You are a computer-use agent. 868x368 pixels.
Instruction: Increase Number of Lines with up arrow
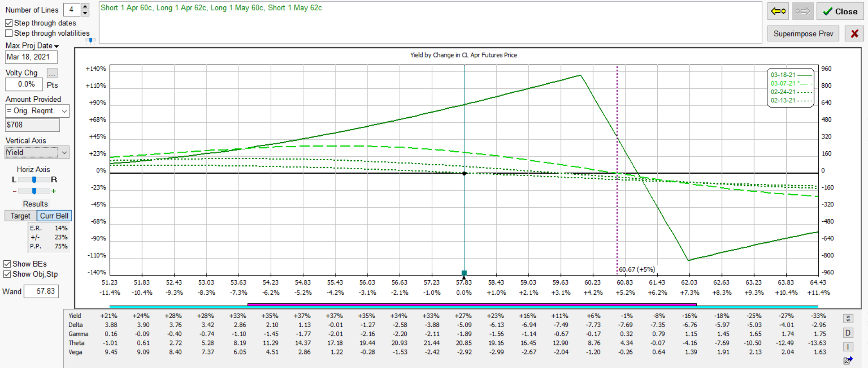(85, 6)
